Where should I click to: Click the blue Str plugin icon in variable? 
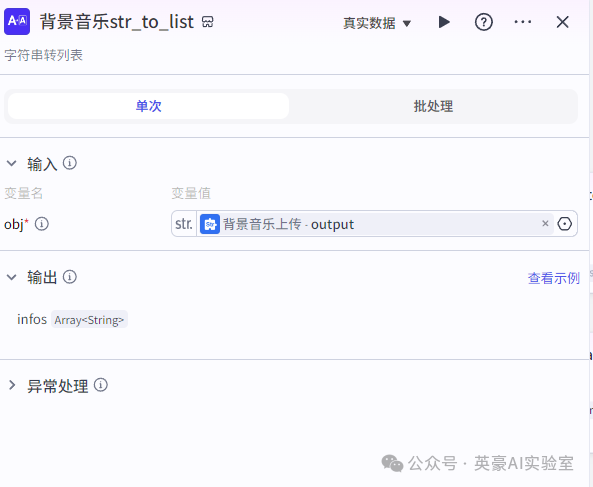coord(210,224)
